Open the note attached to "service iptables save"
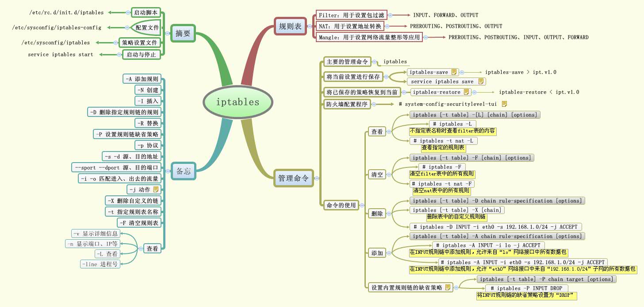 click(482, 81)
